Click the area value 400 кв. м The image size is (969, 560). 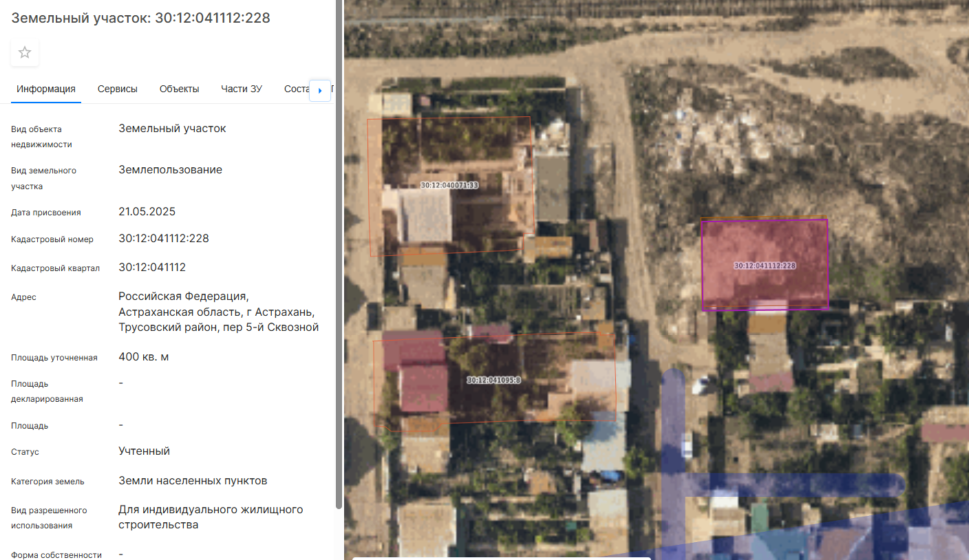tap(143, 356)
